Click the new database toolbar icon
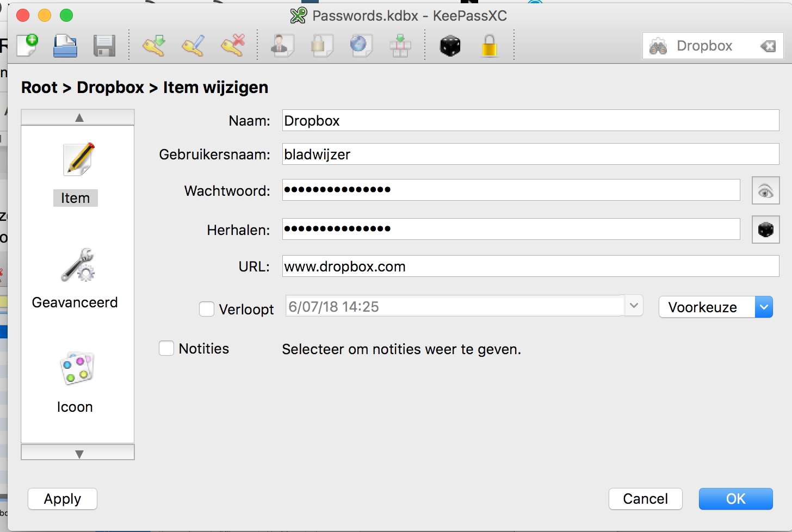 27,46
